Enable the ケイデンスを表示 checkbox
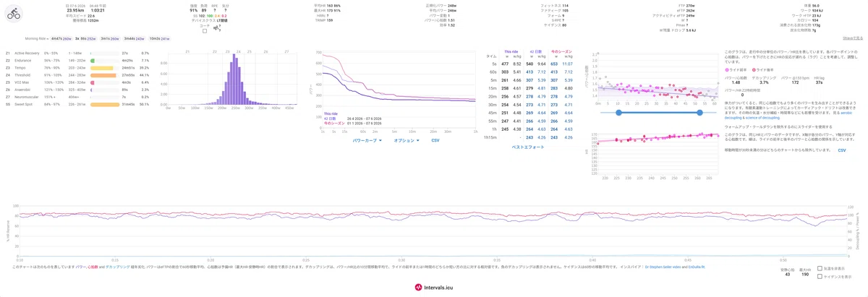This screenshot has width=868, height=297. 820,276
